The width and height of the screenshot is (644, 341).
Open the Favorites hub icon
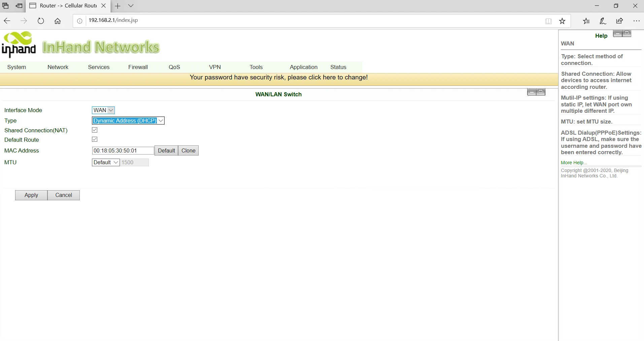pyautogui.click(x=586, y=21)
